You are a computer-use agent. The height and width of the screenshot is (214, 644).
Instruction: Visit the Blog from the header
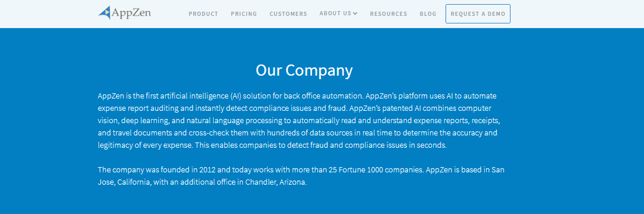tap(428, 14)
